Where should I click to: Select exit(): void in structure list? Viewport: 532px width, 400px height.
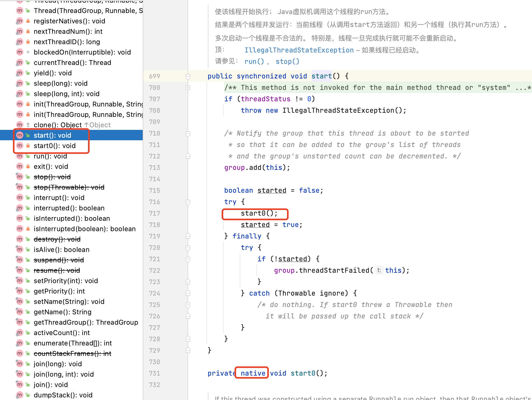(51, 166)
